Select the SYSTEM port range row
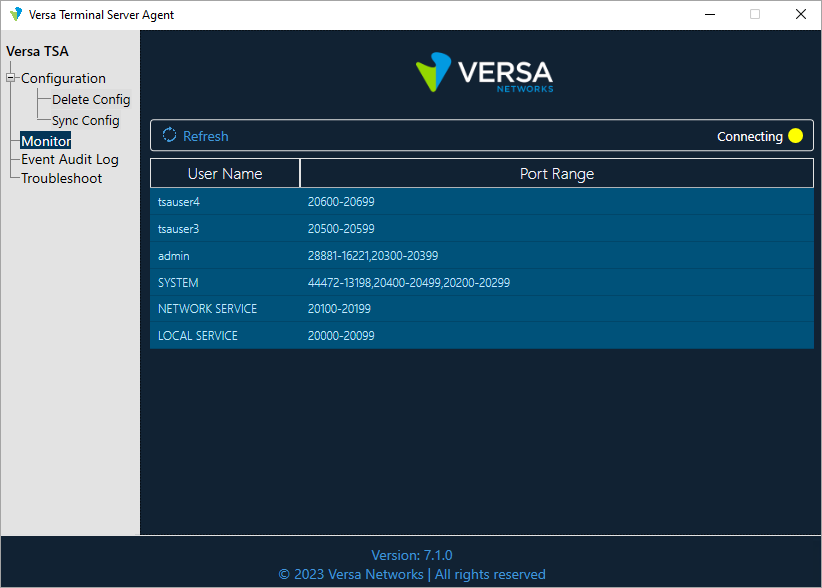 point(481,283)
